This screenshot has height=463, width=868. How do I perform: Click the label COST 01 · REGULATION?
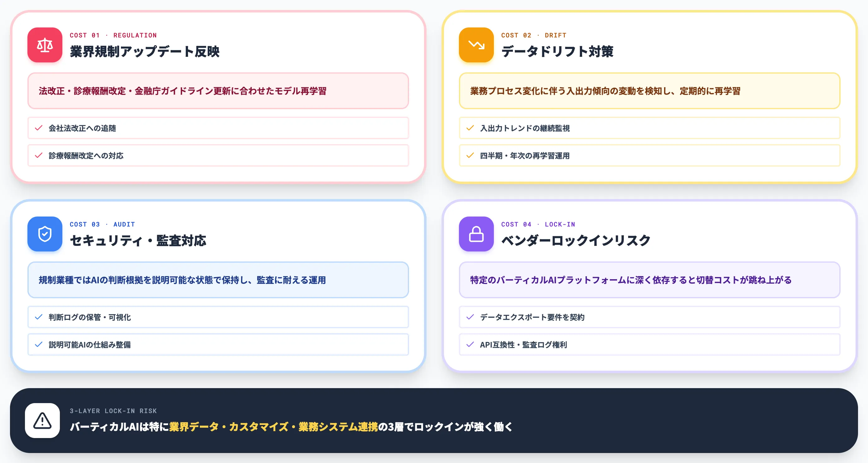coord(113,35)
